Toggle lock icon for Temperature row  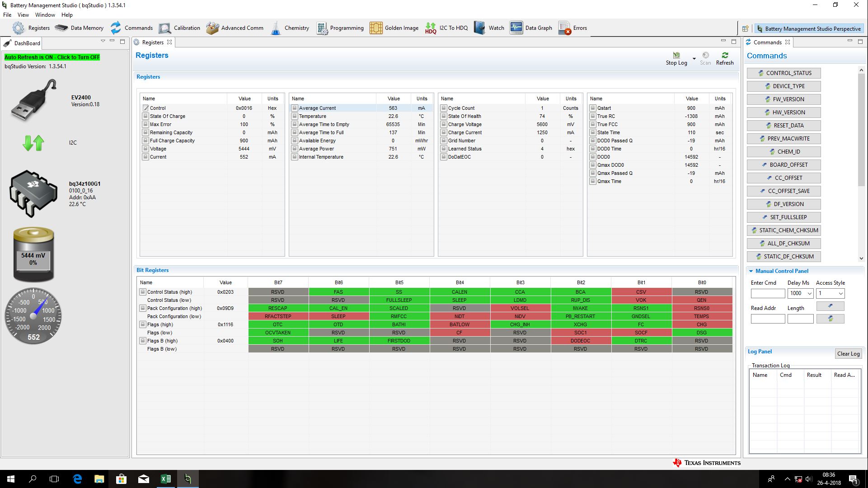tap(295, 116)
